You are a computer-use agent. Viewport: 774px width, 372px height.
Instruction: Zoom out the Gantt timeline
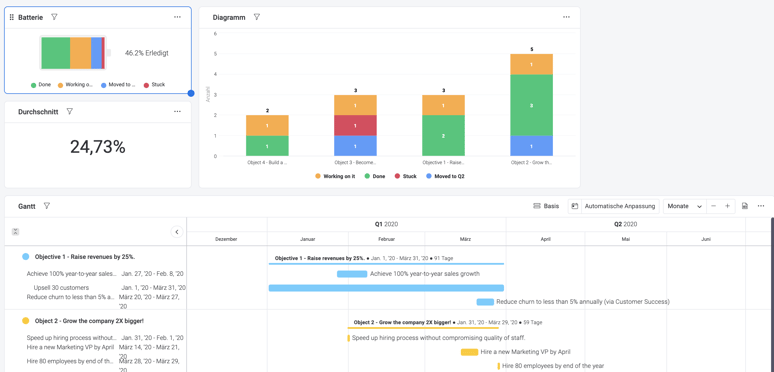click(x=712, y=206)
